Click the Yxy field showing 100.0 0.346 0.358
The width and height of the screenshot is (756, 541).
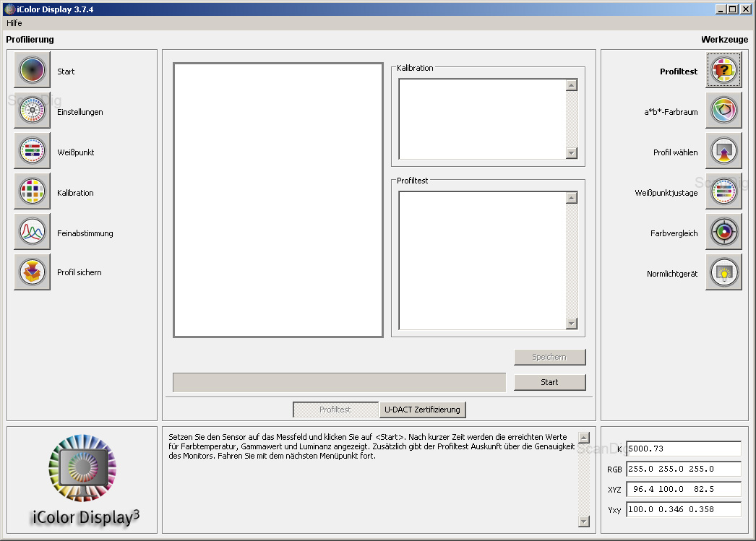pos(684,509)
